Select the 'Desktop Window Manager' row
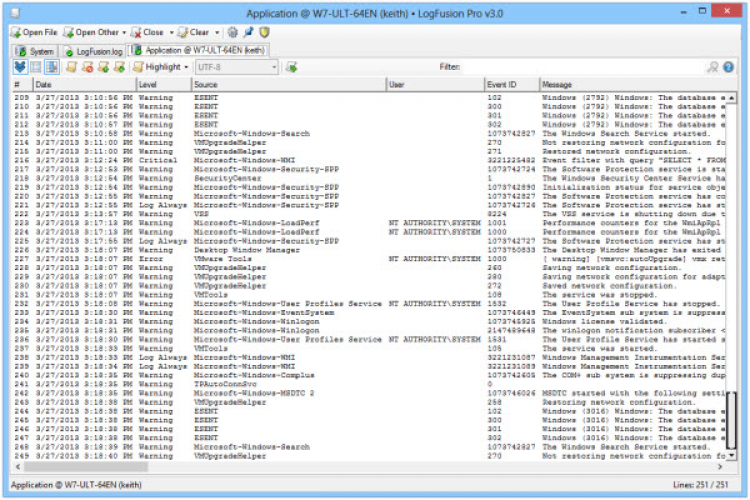Screen dimensions: 750x500 369,250
